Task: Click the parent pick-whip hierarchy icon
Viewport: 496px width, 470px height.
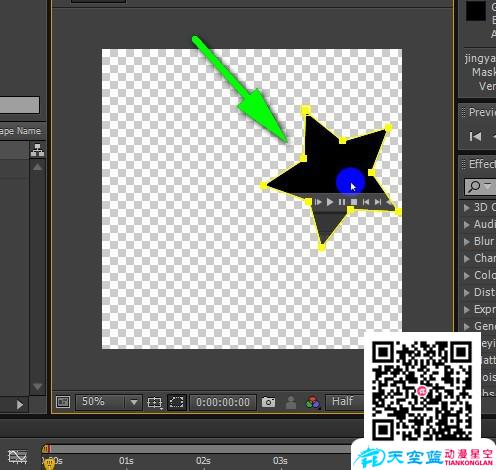Action: tap(37, 150)
